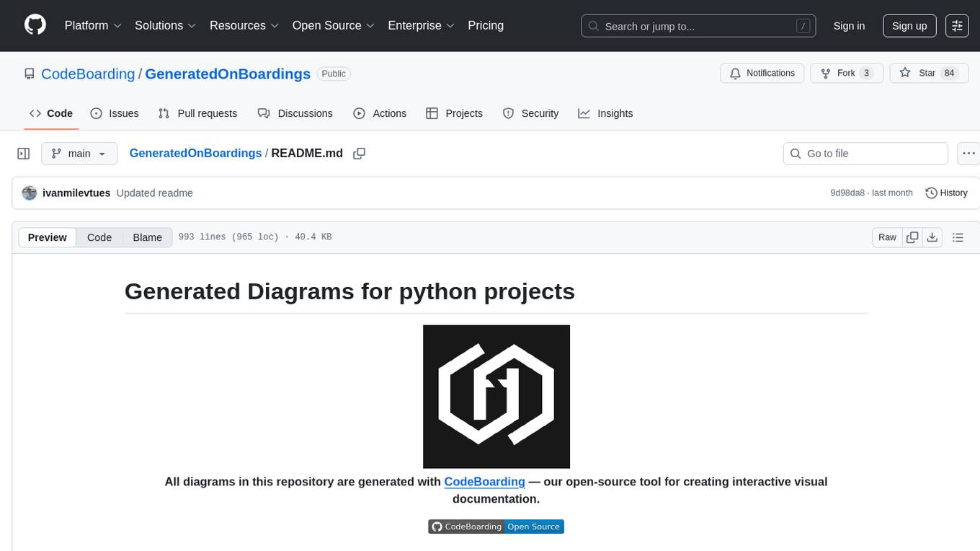The image size is (980, 551).
Task: Click the CodeBoarding logo image
Action: click(496, 397)
